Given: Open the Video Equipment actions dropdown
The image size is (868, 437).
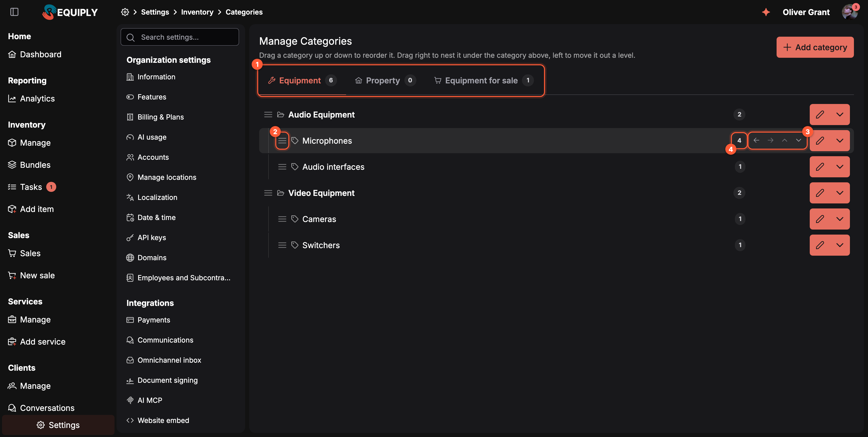Looking at the screenshot, I should [x=840, y=193].
